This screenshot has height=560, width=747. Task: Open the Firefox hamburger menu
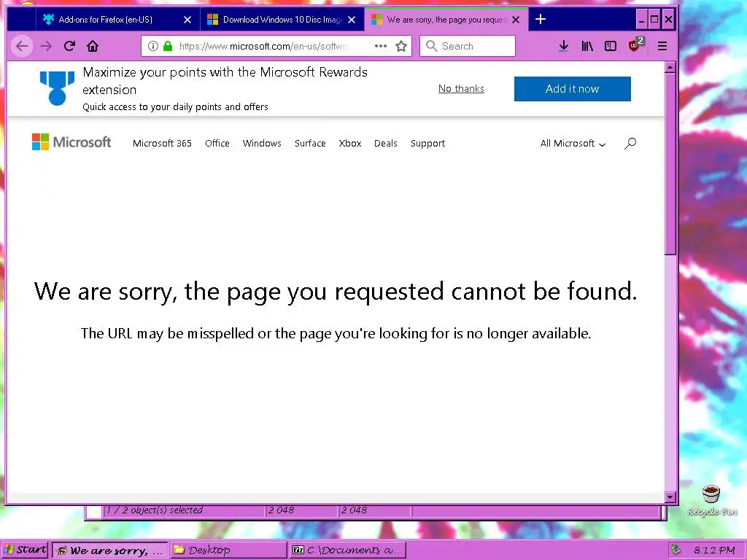(x=662, y=46)
